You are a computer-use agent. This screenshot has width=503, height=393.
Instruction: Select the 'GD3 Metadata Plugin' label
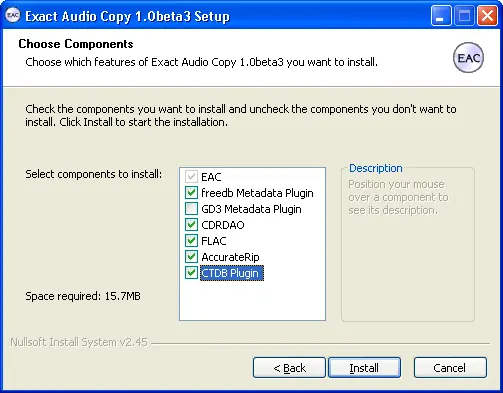coord(251,209)
